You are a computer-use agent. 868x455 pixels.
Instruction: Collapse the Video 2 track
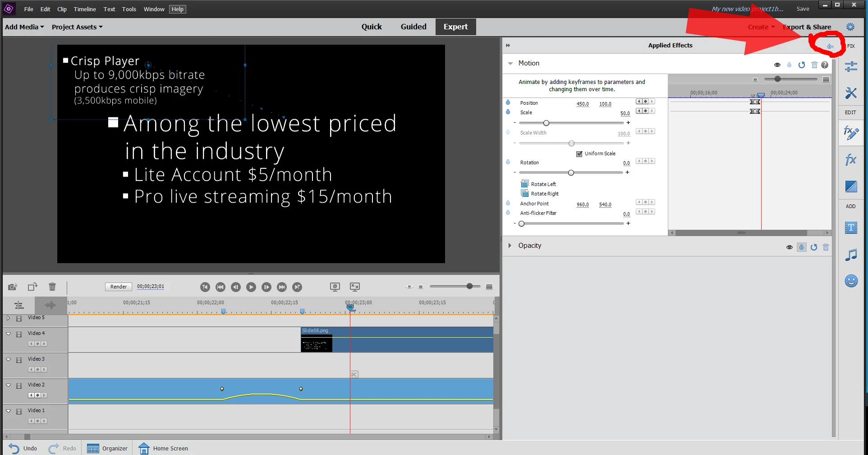click(x=8, y=385)
